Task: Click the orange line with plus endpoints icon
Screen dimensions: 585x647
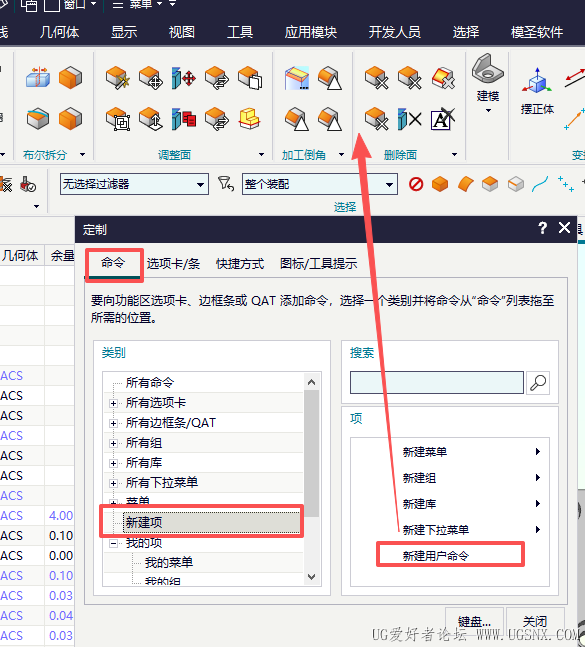Action: pyautogui.click(x=575, y=119)
